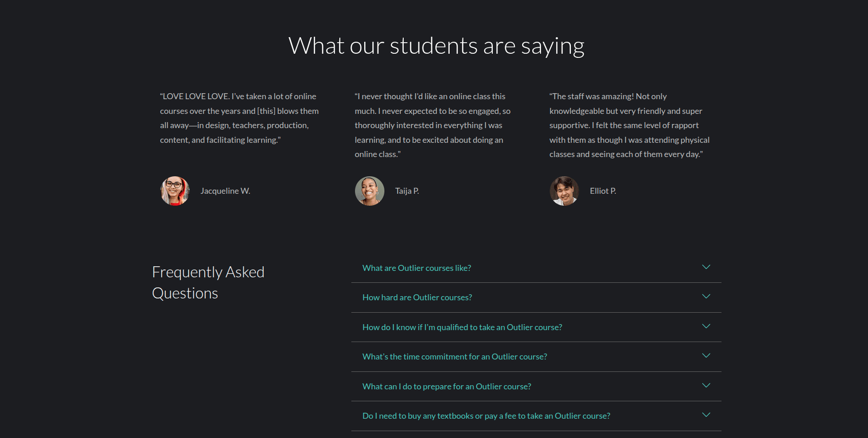This screenshot has width=868, height=438.
Task: Select "What's the time commitment for an Outlier course?"
Action: [x=454, y=356]
